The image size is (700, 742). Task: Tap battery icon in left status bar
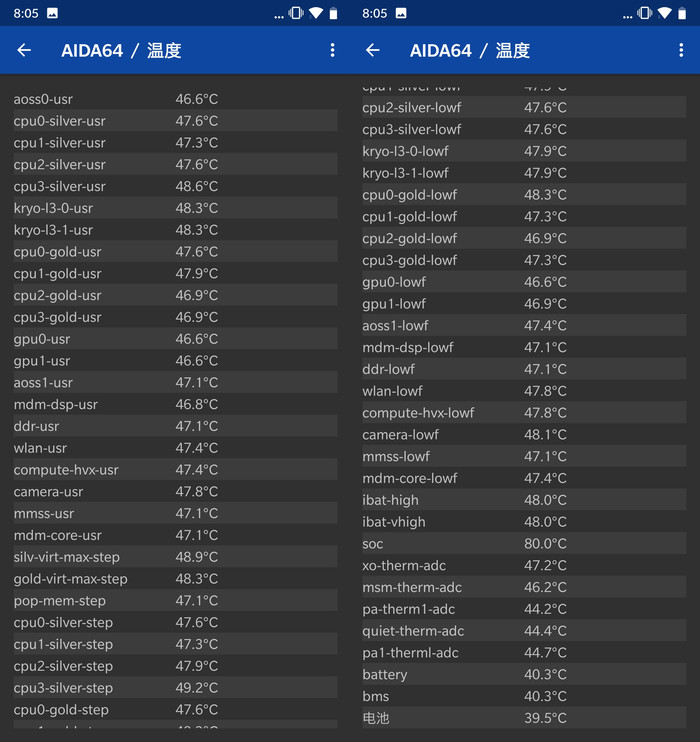(334, 13)
